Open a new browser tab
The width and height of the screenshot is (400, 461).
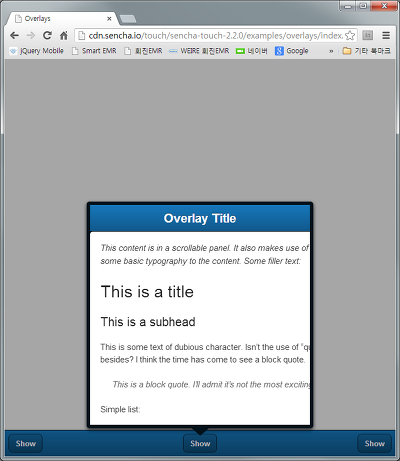128,19
